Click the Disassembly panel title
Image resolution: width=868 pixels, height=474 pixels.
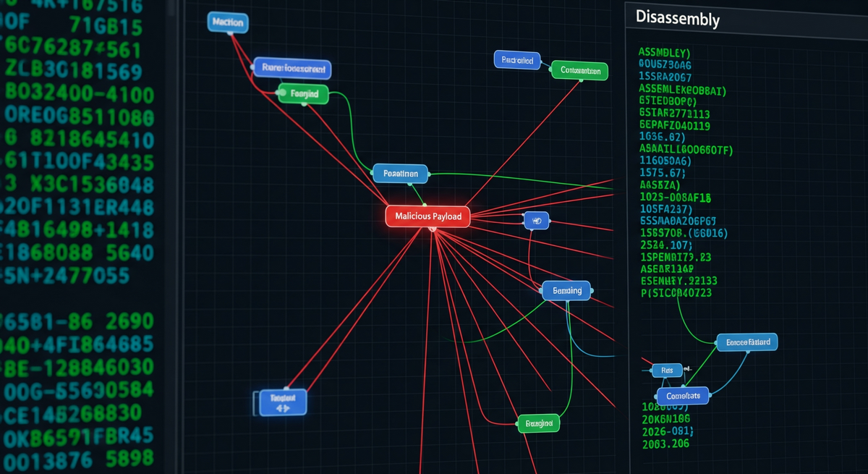[678, 19]
